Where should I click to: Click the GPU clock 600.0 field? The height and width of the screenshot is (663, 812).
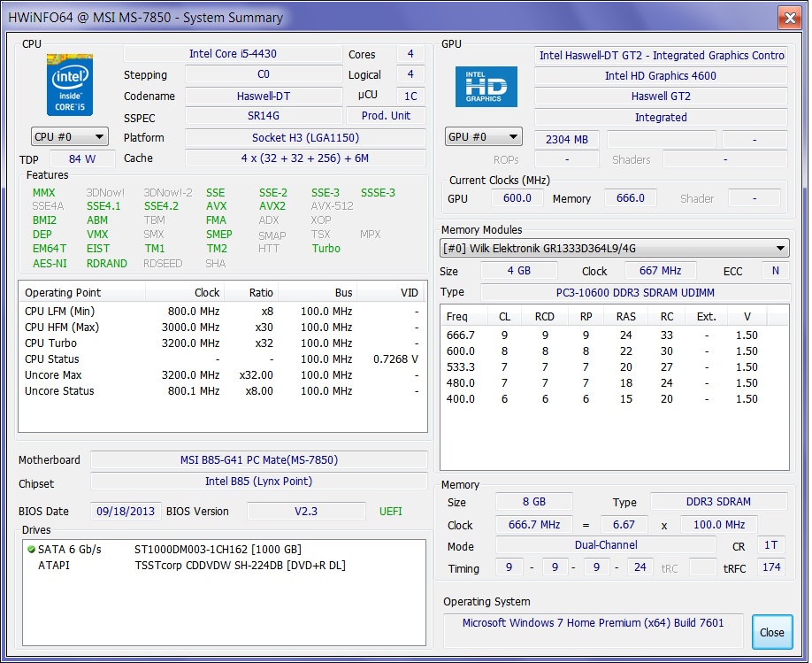(x=517, y=198)
